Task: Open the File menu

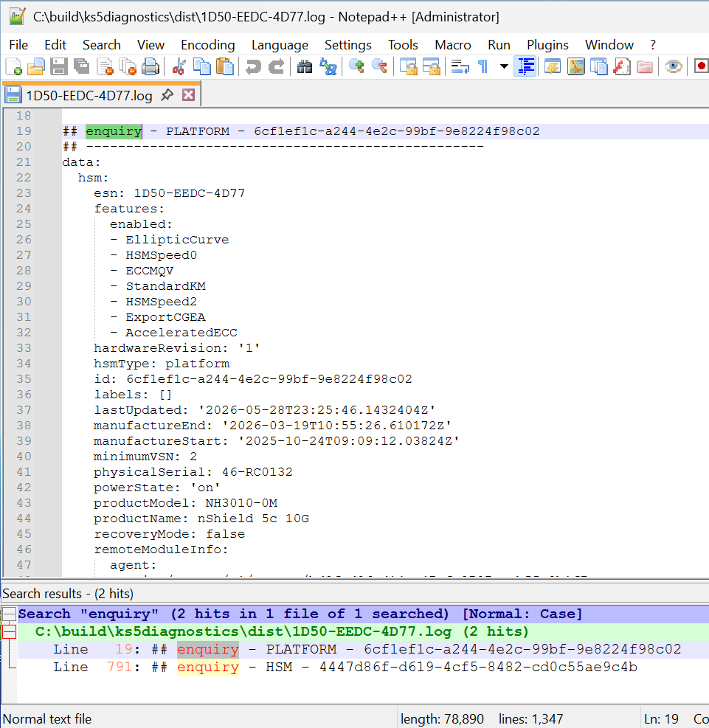Action: (x=18, y=45)
